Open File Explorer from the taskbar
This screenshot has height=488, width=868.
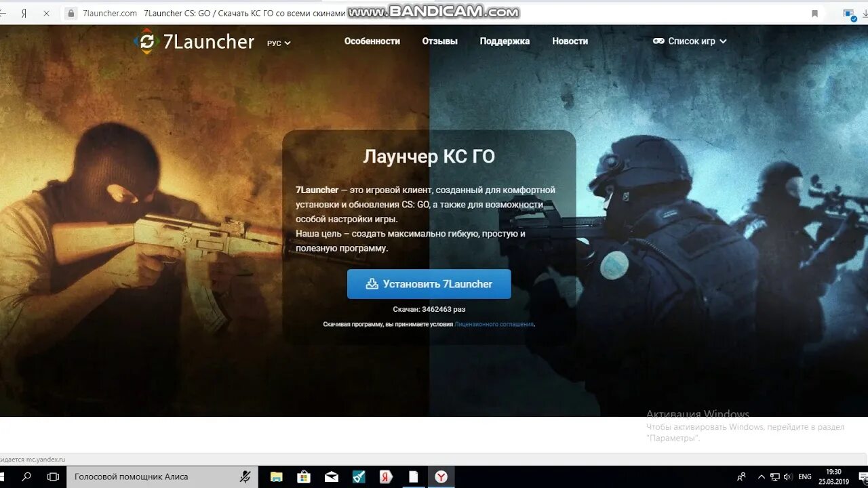coord(276,477)
